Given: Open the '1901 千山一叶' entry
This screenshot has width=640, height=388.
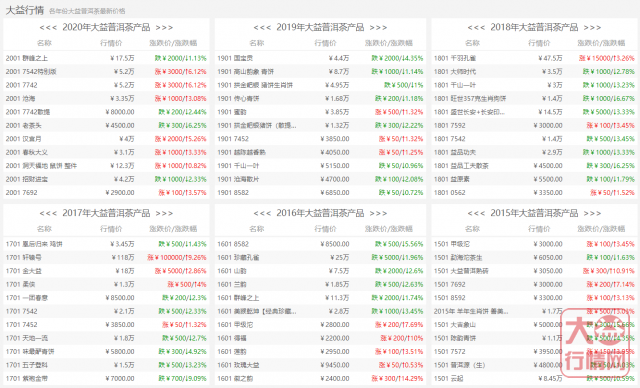Looking at the screenshot, I should pos(238,166).
